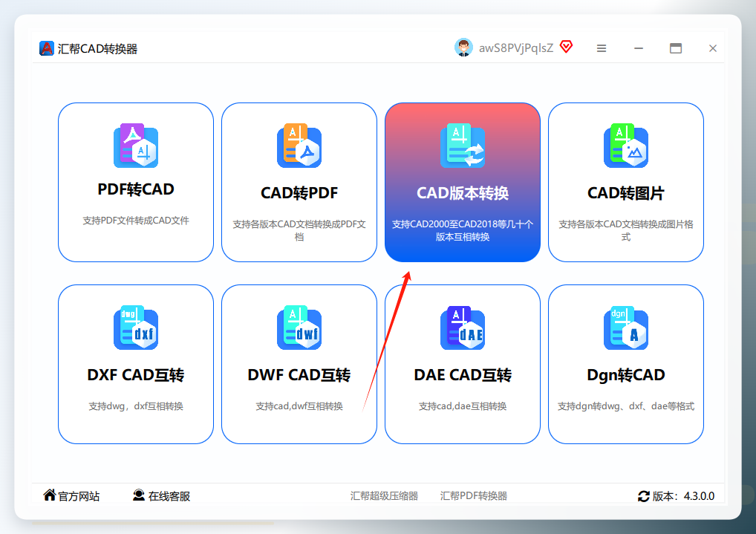
Task: Open the 汇帮超级压缩器 link
Action: [x=384, y=496]
